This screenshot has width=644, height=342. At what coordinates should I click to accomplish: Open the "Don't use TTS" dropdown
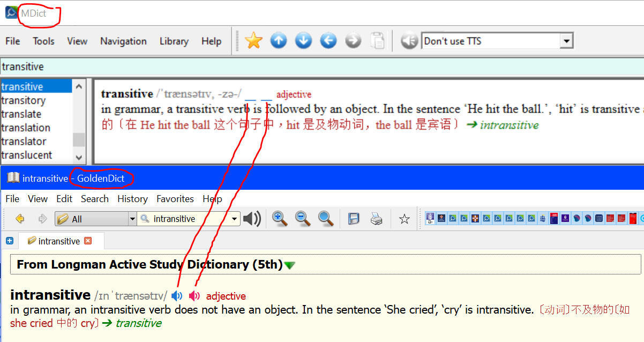click(498, 41)
